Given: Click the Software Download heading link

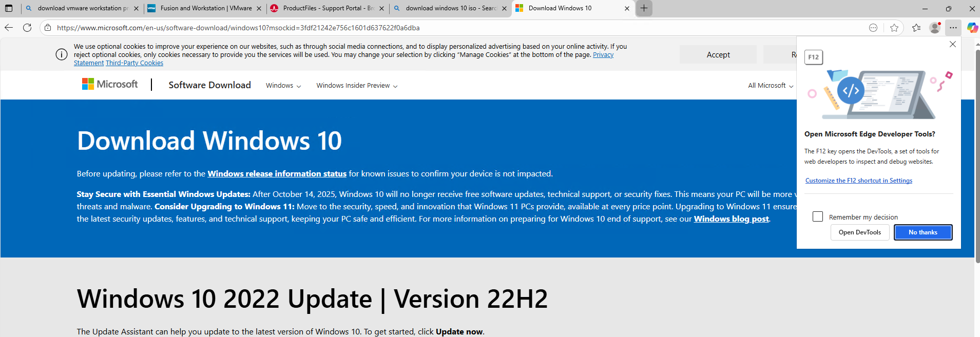Looking at the screenshot, I should (209, 85).
